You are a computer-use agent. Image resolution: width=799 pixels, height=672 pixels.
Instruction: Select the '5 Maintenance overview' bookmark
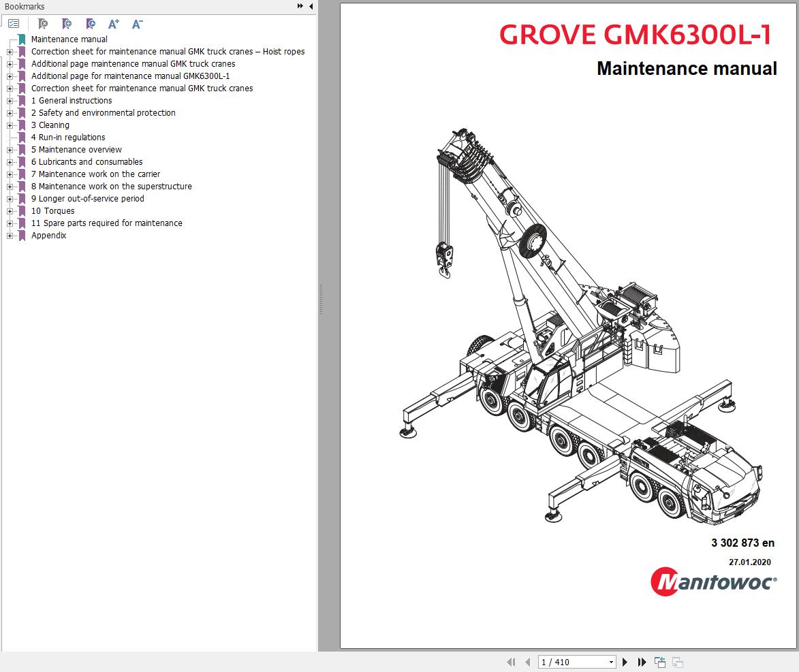(x=77, y=149)
